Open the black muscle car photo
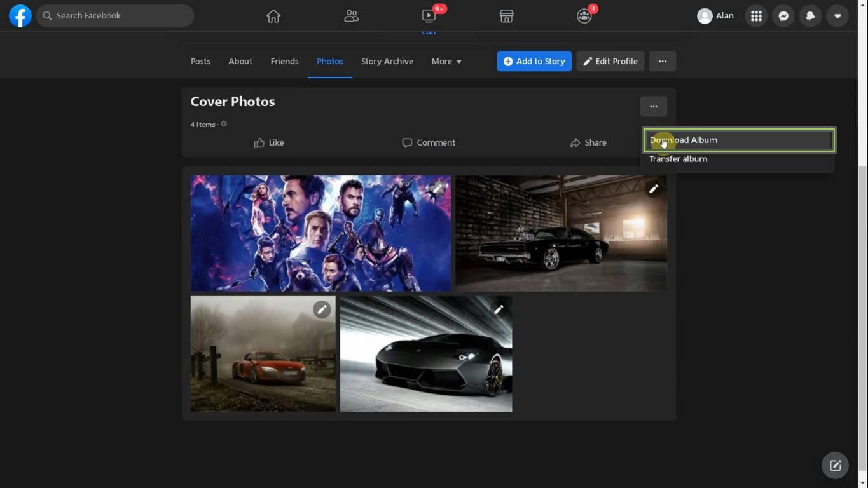868x488 pixels. pyautogui.click(x=561, y=233)
